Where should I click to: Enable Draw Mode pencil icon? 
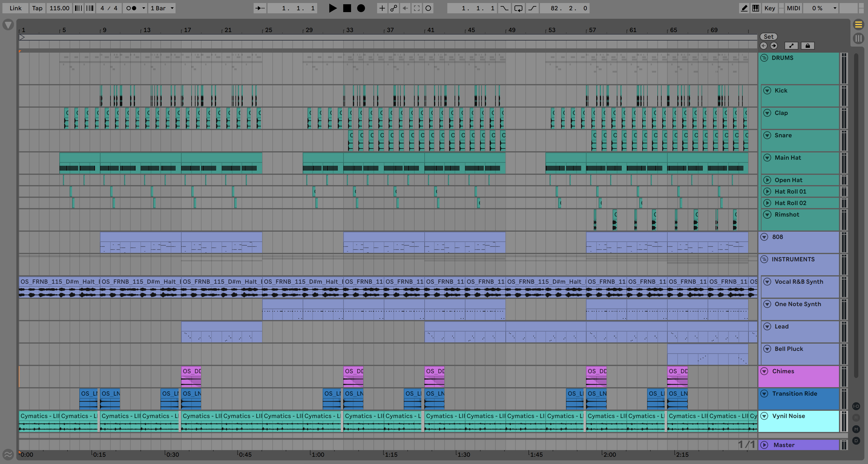pos(744,8)
